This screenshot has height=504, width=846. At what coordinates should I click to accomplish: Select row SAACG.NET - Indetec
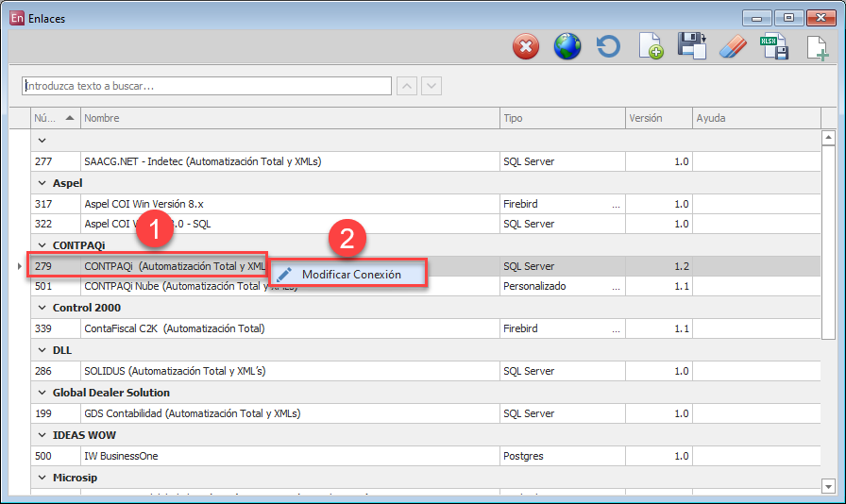coord(426,161)
